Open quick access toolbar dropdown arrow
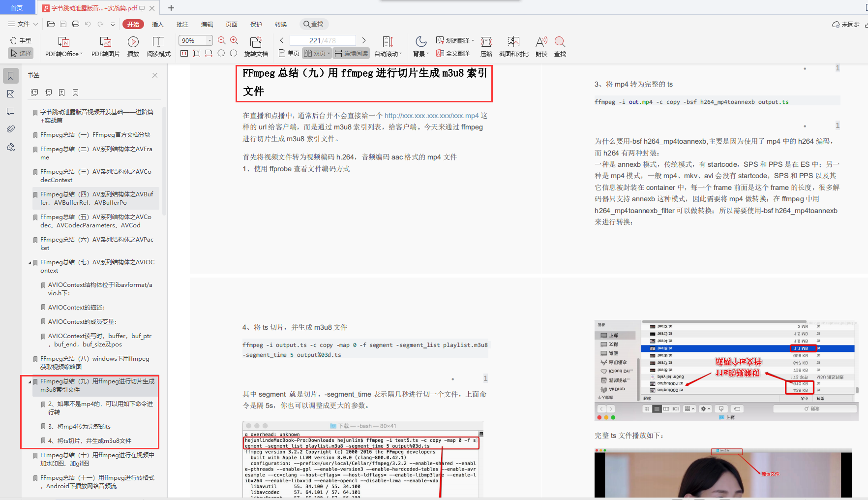Viewport: 868px width, 500px height. click(x=113, y=24)
